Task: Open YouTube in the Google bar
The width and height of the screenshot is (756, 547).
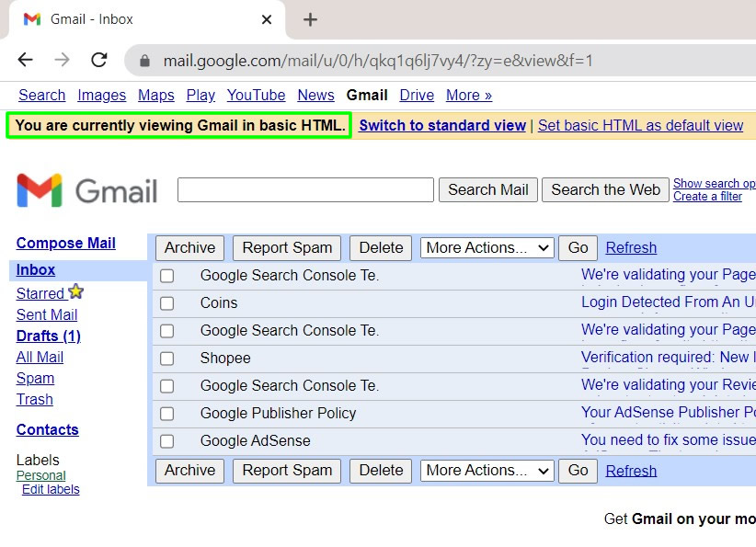Action: point(256,96)
